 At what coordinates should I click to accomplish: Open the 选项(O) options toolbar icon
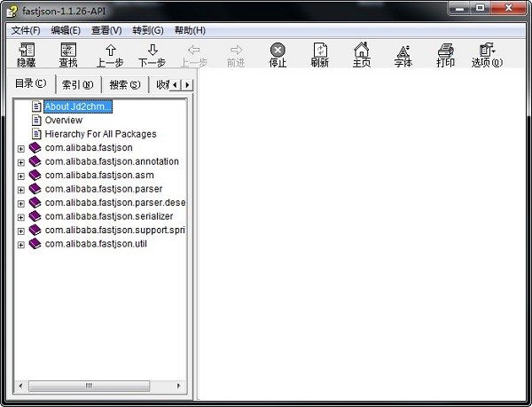tap(487, 51)
